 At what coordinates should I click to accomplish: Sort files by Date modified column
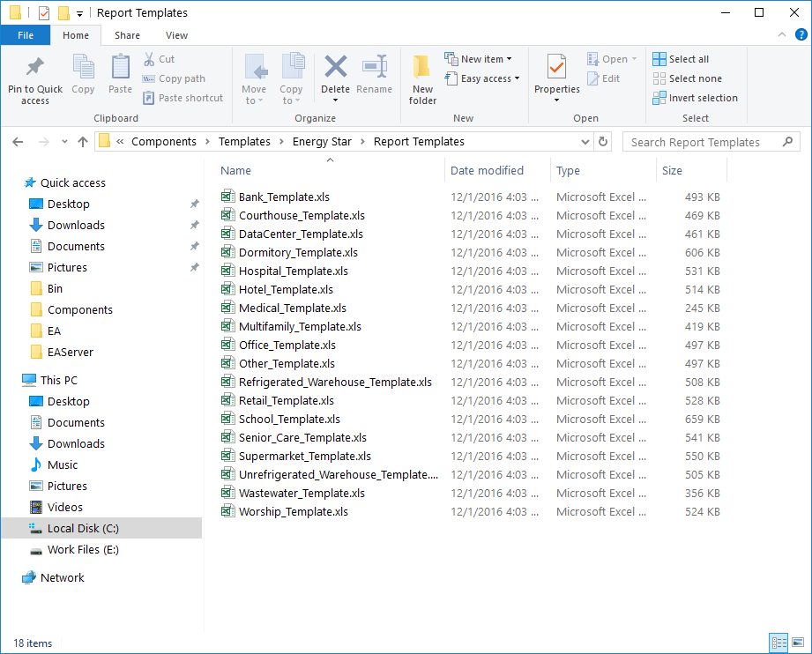click(487, 171)
